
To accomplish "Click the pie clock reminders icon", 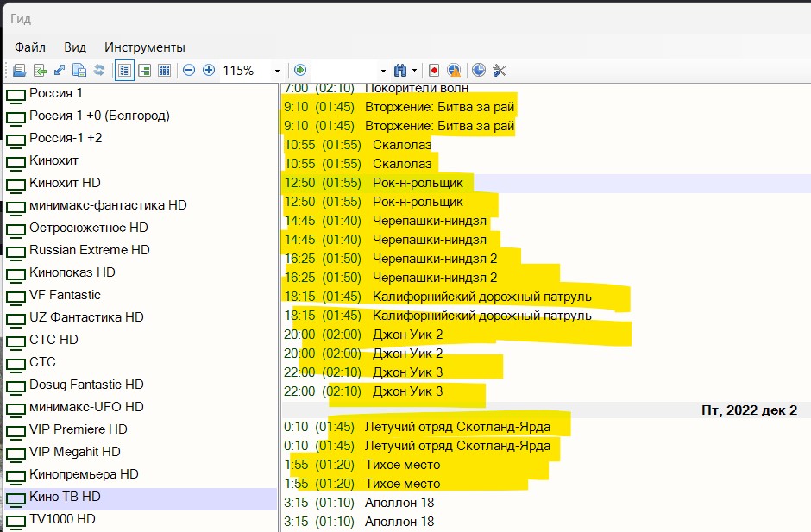I will pyautogui.click(x=479, y=71).
